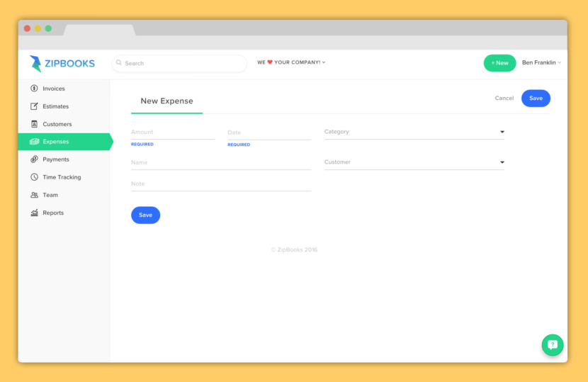Click the Name input field
The image size is (588, 382).
(x=221, y=163)
